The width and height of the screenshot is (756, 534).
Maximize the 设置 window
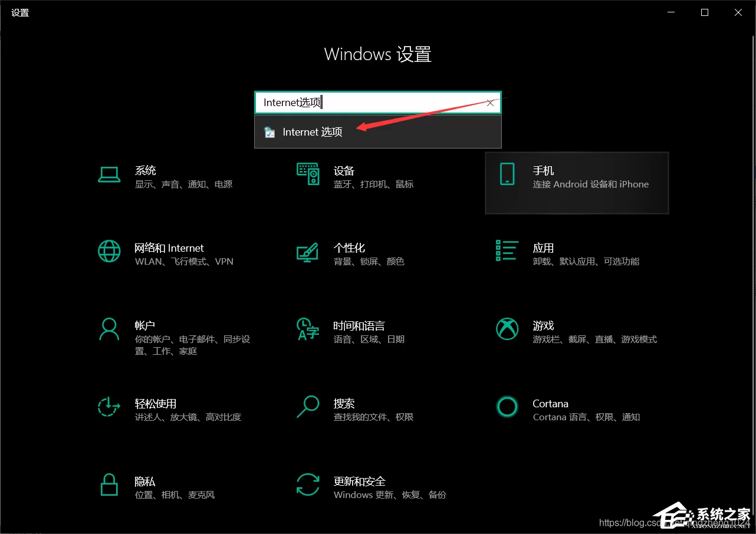[x=705, y=12]
